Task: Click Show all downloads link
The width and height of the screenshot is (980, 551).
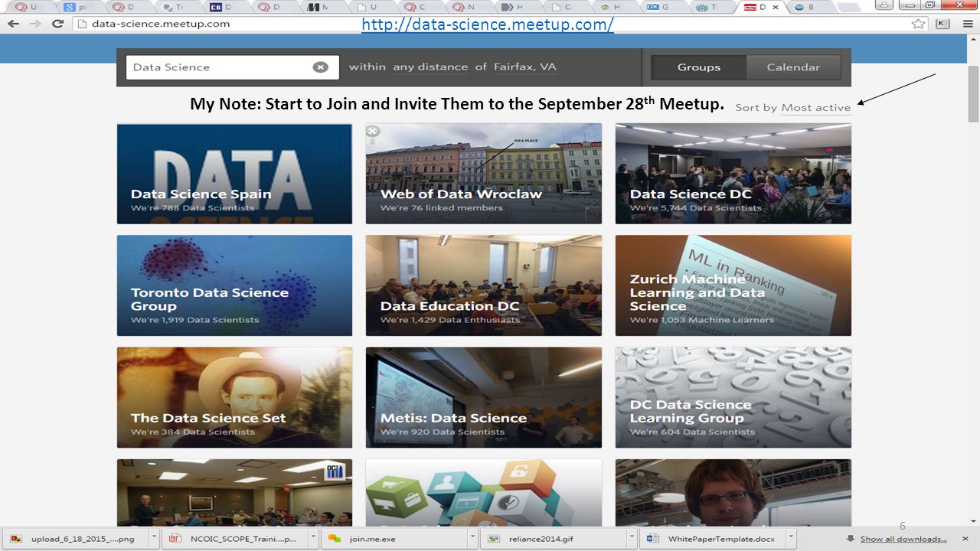Action: coord(903,539)
